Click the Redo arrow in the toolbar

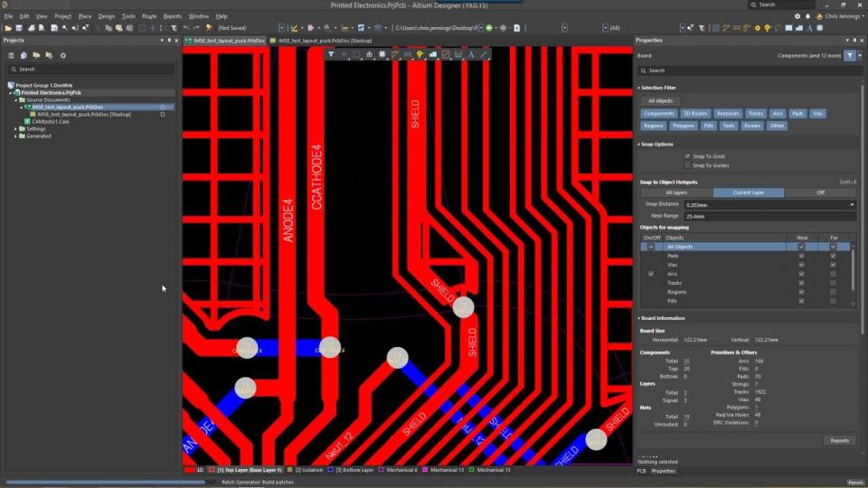196,28
